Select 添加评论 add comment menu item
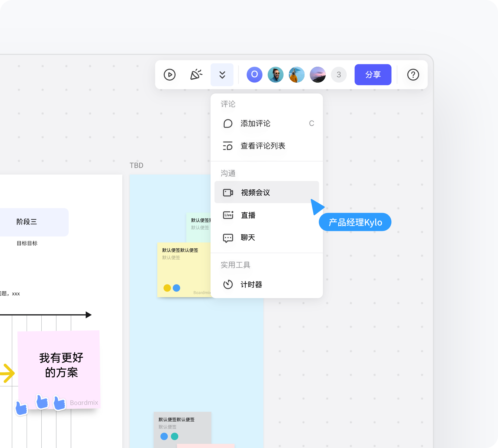Screen dimensions: 498x448 pyautogui.click(x=267, y=123)
